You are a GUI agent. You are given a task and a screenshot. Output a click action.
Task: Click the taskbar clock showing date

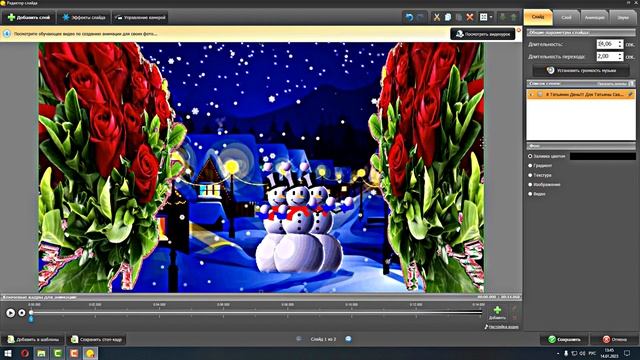609,353
